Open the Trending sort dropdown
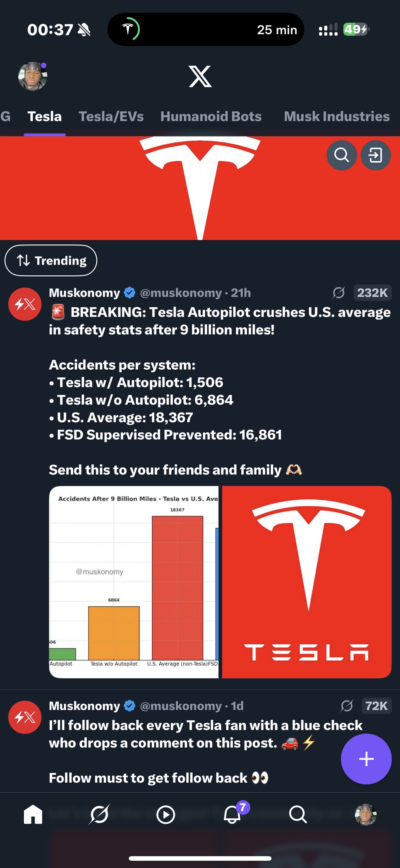This screenshot has width=400, height=868. 51,261
